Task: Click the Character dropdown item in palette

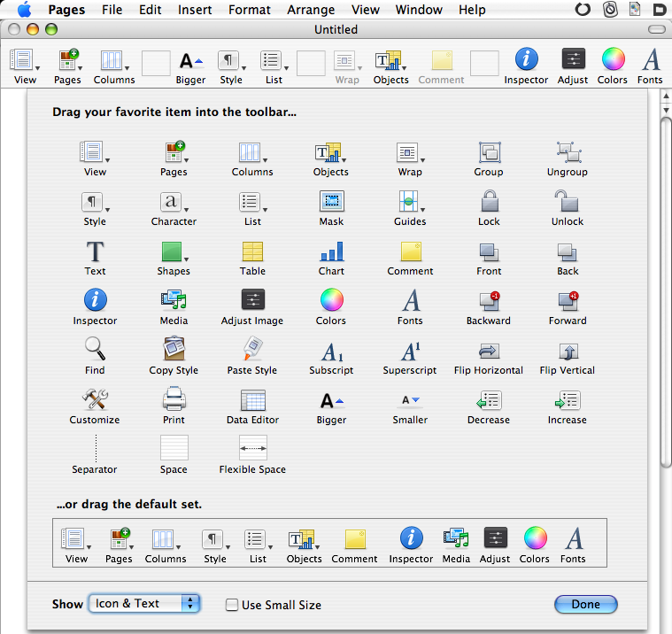Action: (x=174, y=209)
